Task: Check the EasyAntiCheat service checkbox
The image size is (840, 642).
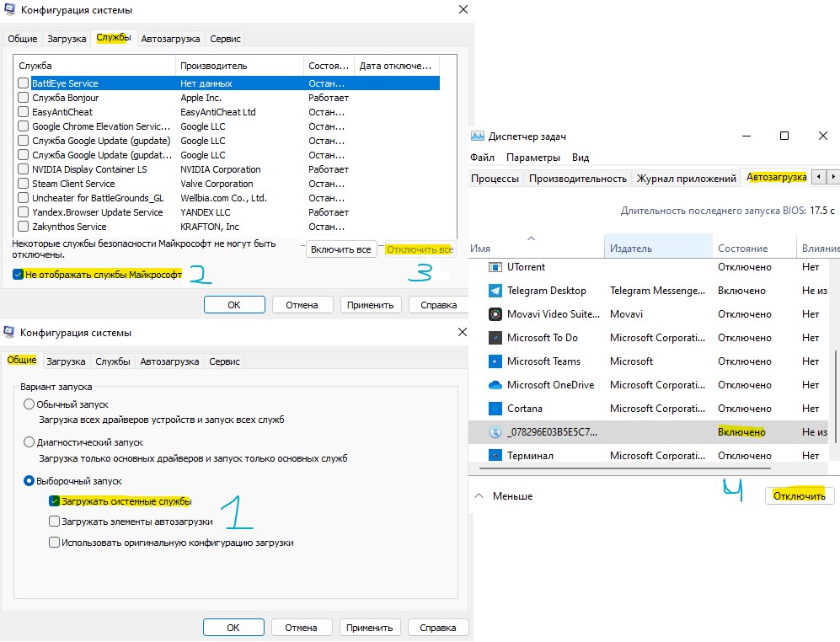Action: coord(23,112)
